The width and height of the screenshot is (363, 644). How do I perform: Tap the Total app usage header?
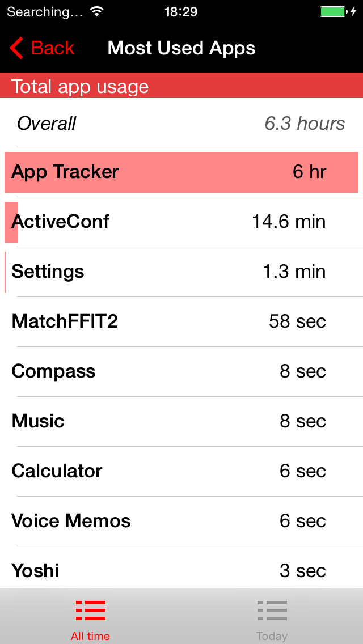pyautogui.click(x=181, y=86)
